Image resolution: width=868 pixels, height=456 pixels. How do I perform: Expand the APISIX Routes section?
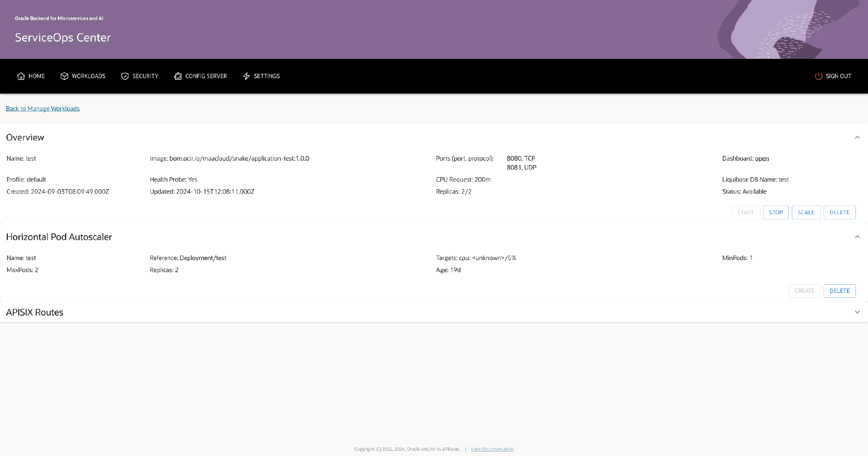[858, 312]
